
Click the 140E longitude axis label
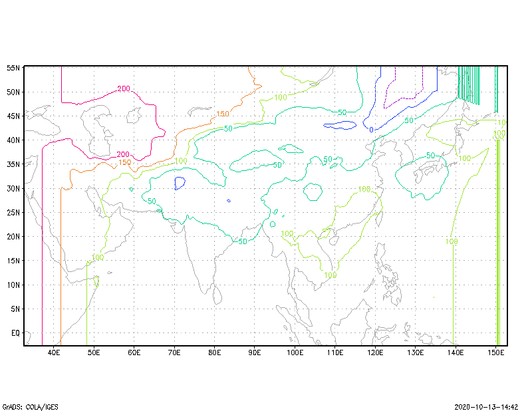click(456, 352)
